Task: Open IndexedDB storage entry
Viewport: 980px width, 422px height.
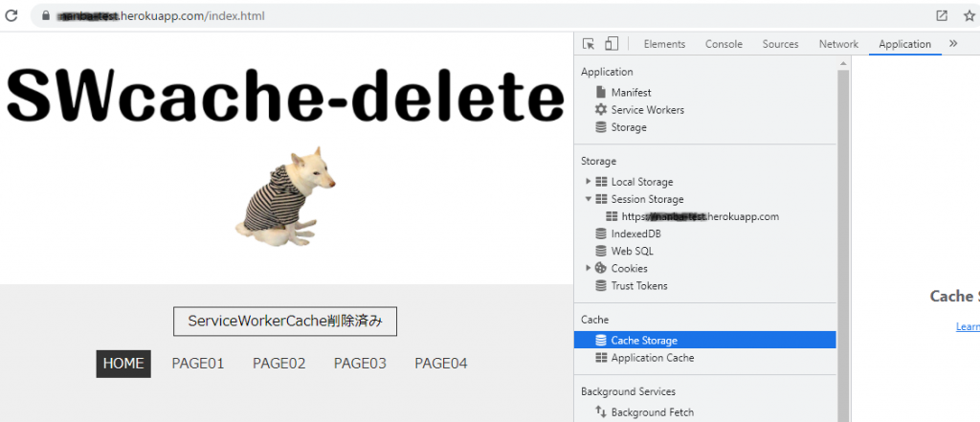Action: (635, 233)
